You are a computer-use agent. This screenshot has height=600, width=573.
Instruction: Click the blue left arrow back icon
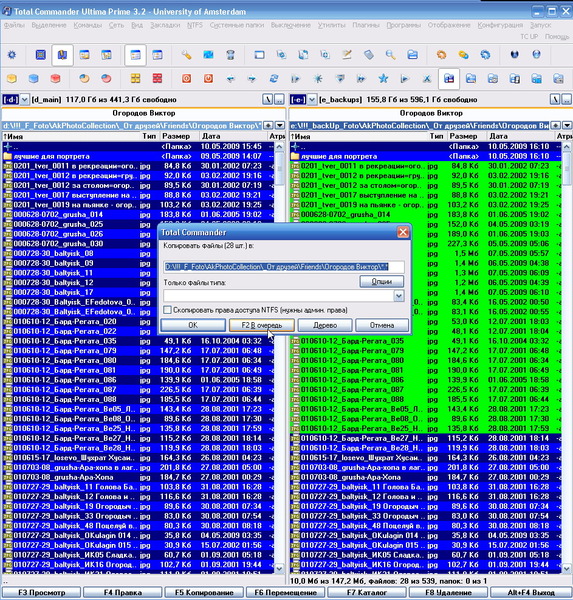click(x=230, y=79)
